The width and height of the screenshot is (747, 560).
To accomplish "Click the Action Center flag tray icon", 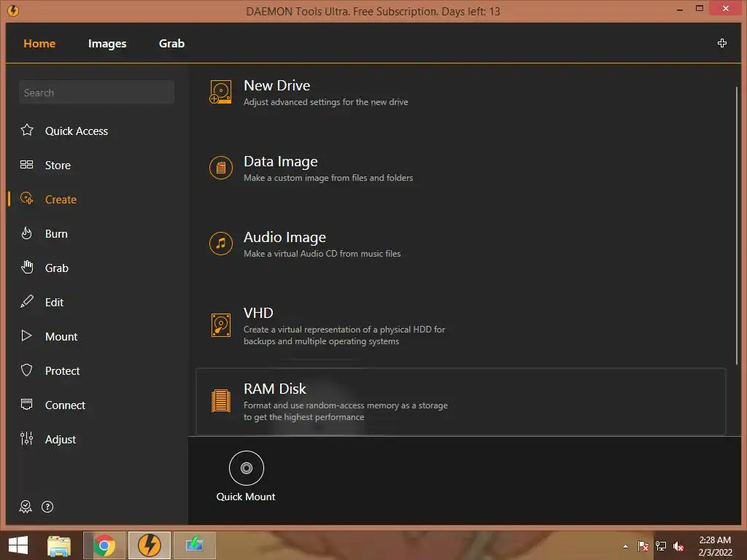I will click(643, 546).
